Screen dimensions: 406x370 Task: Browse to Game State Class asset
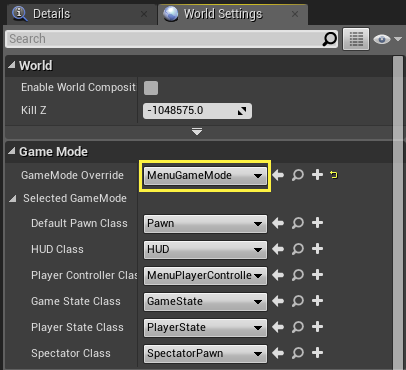298,301
